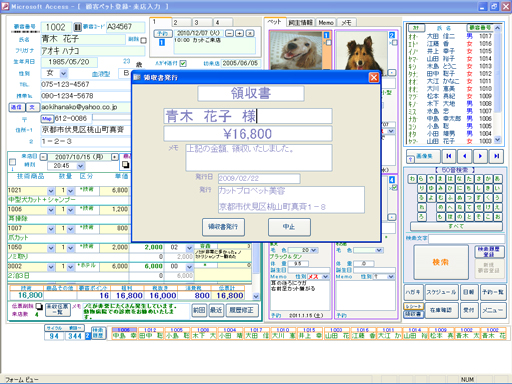Uncheck the postcard mailing checkbox
This screenshot has height=384, width=512.
coord(183,63)
